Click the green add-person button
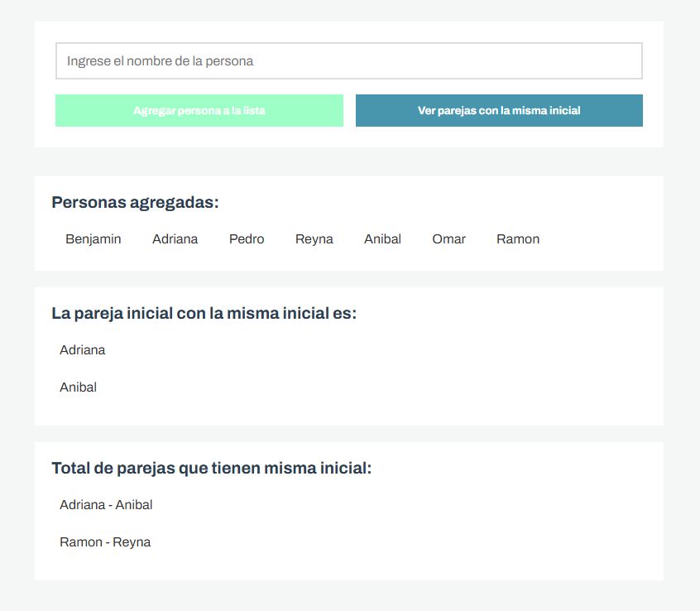 click(x=199, y=110)
